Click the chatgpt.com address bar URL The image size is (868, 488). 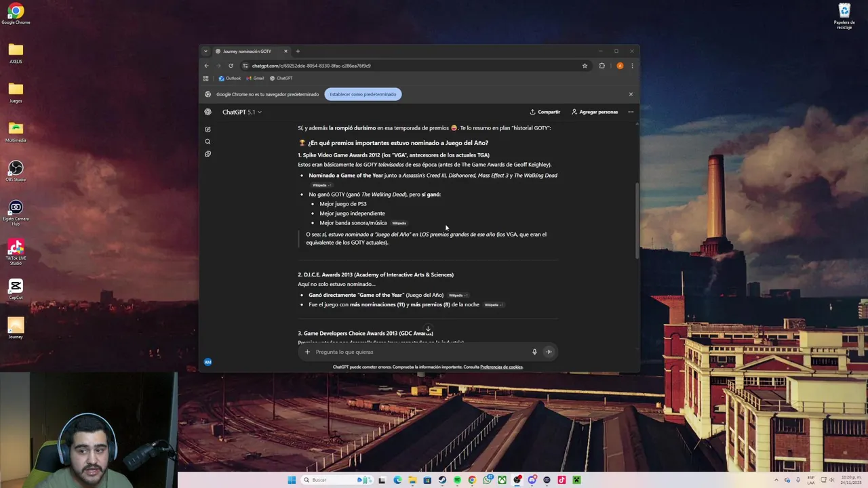pyautogui.click(x=311, y=66)
